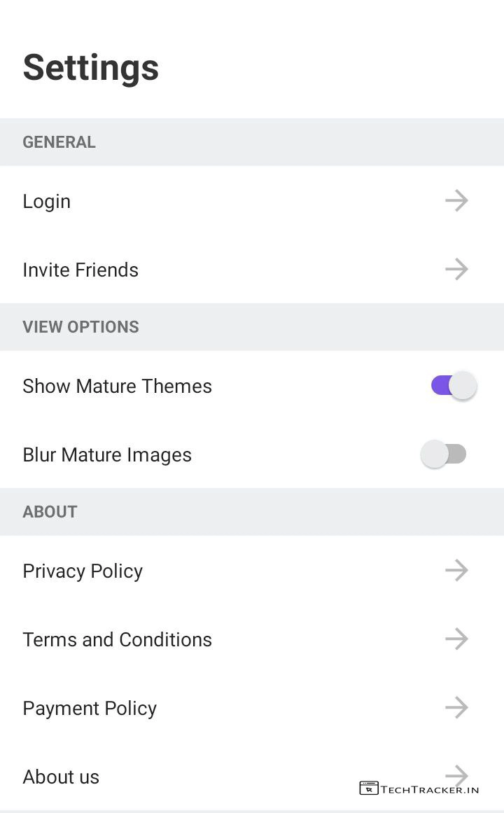Tap the arrow next to Invite Friends
The image size is (504, 813).
(x=456, y=270)
